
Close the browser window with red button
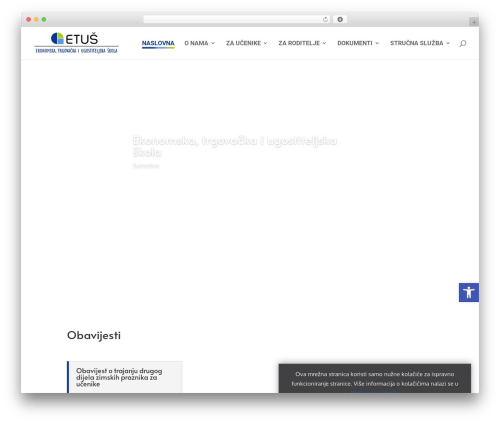click(x=29, y=20)
